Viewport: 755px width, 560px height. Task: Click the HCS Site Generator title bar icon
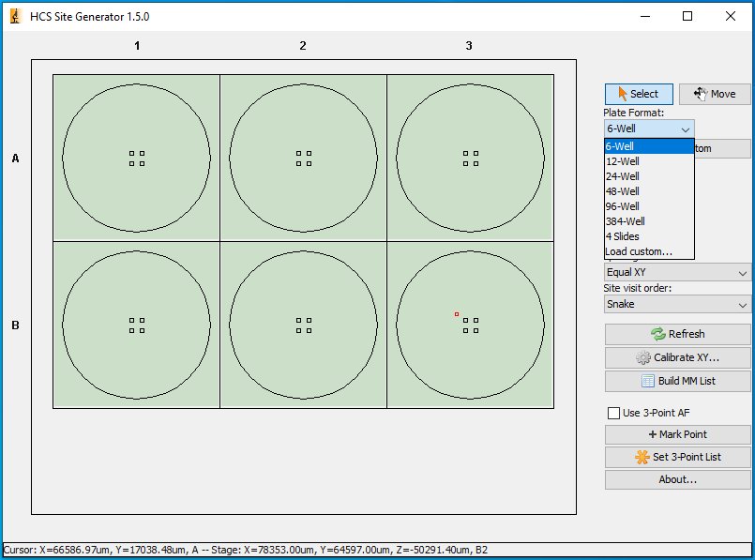point(15,16)
